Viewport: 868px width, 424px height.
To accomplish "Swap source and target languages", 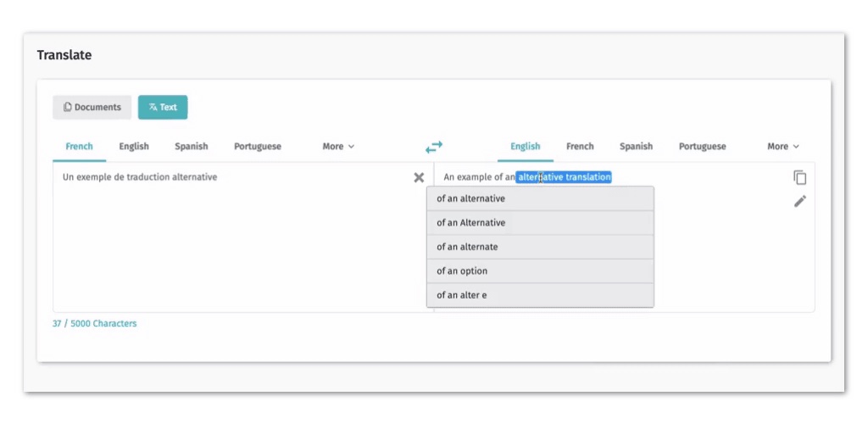I will click(434, 147).
